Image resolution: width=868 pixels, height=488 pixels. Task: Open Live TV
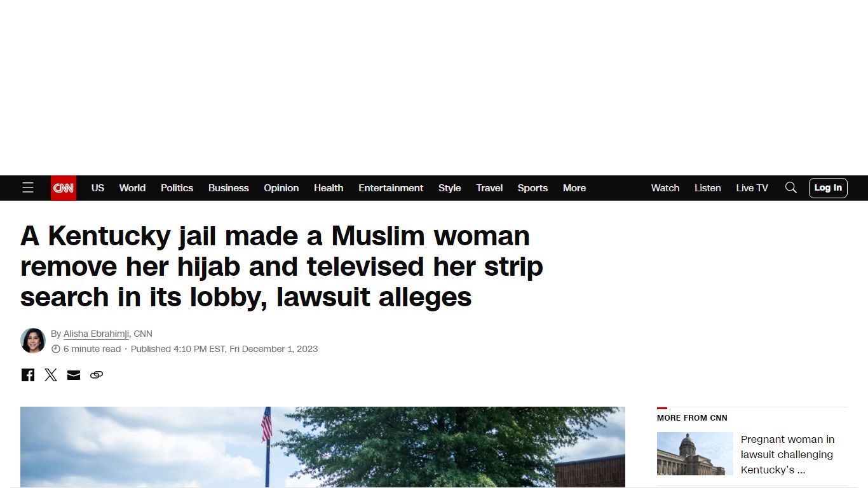752,188
